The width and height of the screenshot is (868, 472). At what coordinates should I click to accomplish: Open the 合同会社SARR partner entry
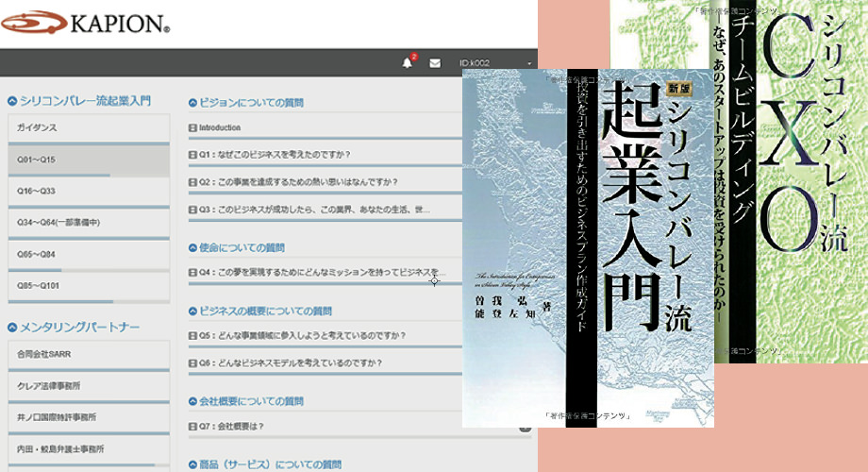tap(89, 354)
